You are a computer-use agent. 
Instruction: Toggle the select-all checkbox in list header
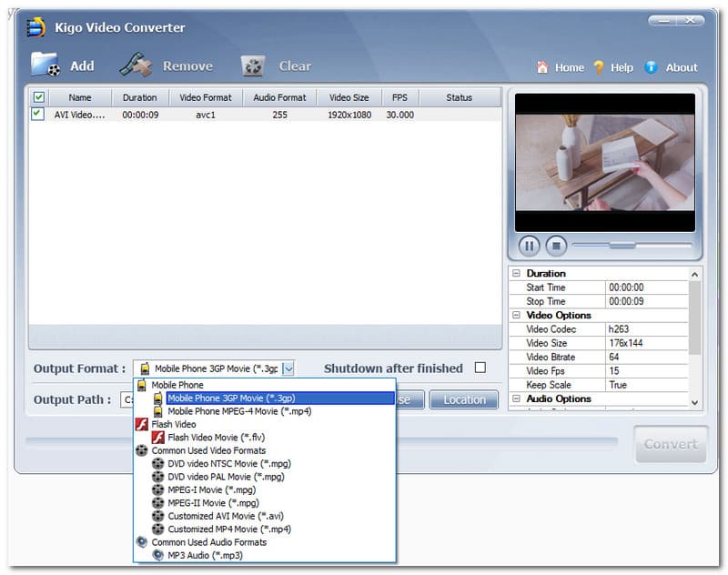point(38,97)
